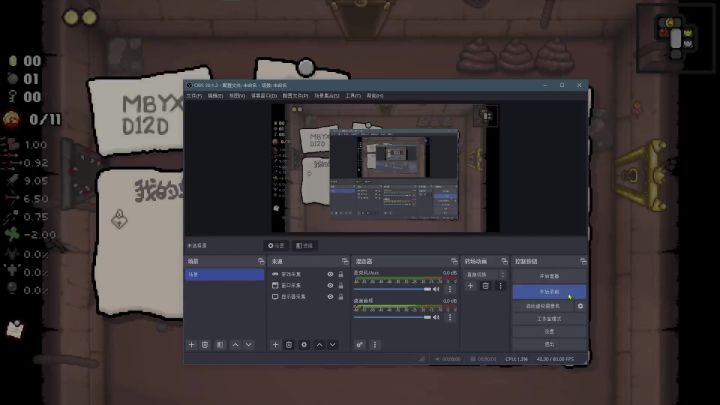Open the 工具(T) Tools menu

tap(353, 96)
